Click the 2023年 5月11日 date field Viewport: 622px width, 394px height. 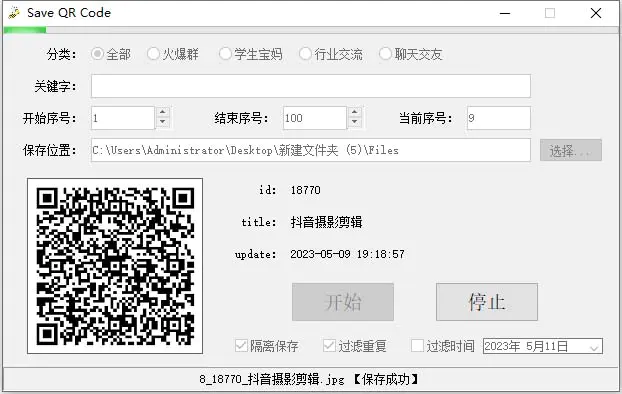(543, 346)
